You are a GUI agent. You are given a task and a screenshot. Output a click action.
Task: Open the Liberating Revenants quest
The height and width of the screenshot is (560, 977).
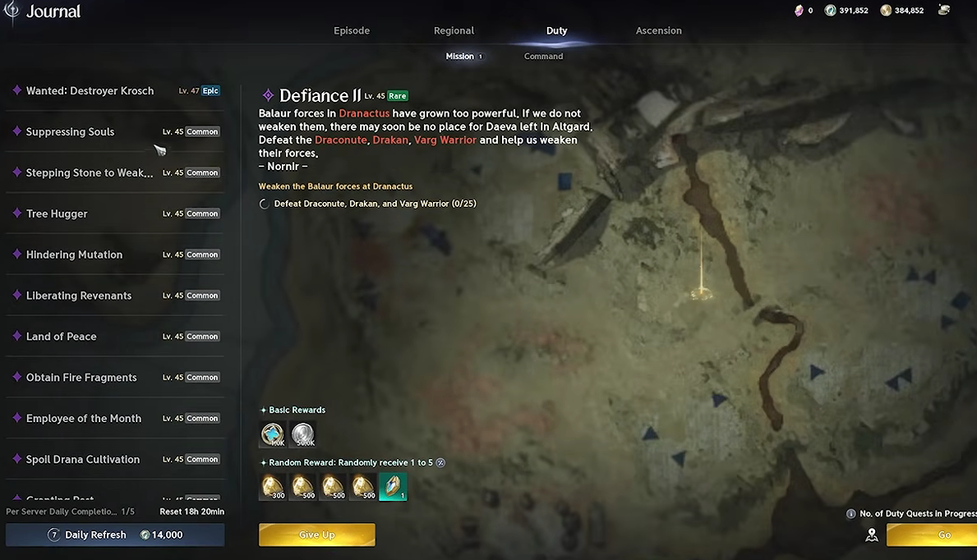click(115, 296)
